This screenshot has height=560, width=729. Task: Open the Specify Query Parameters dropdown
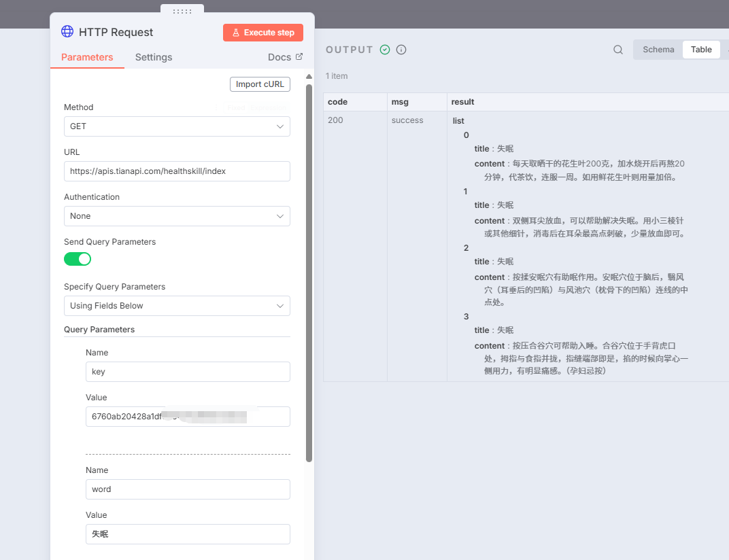pos(177,306)
